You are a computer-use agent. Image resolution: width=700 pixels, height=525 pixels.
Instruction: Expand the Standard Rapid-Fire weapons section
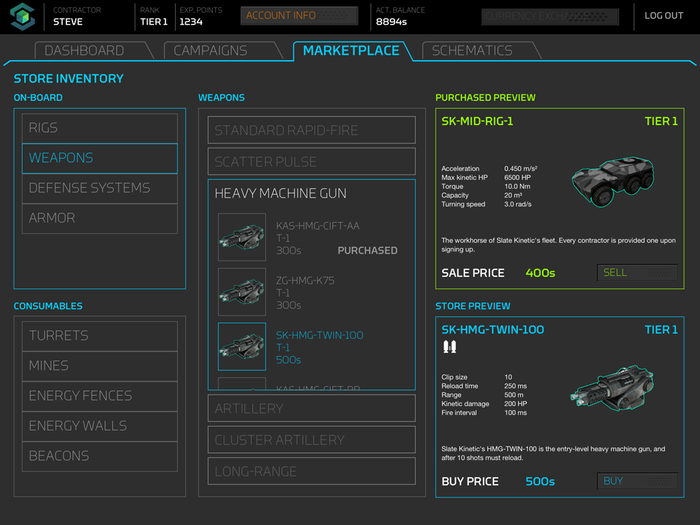[312, 130]
